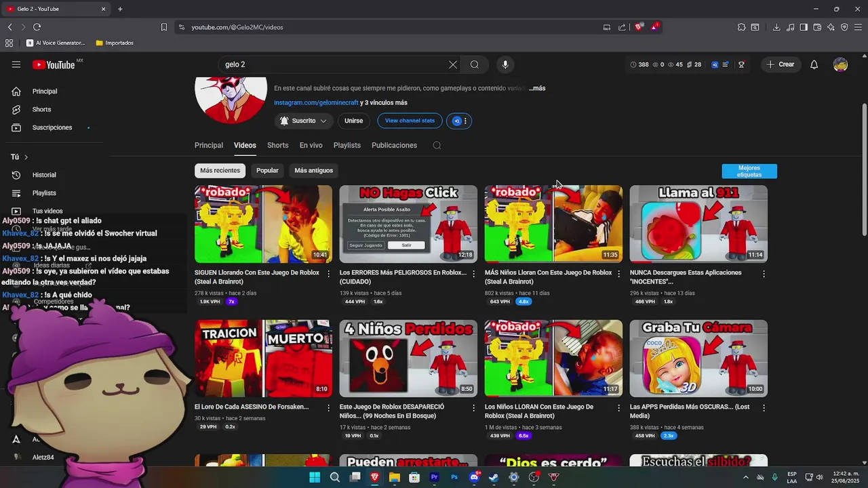Screen dimensions: 868x488
Task: Open Leo AI sparkle icon
Action: (831, 27)
